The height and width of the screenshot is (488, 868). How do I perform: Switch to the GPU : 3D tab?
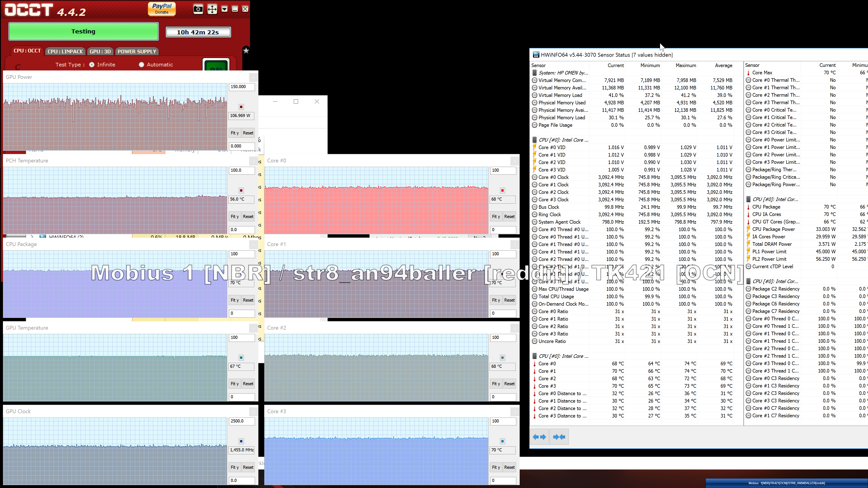[x=100, y=52]
